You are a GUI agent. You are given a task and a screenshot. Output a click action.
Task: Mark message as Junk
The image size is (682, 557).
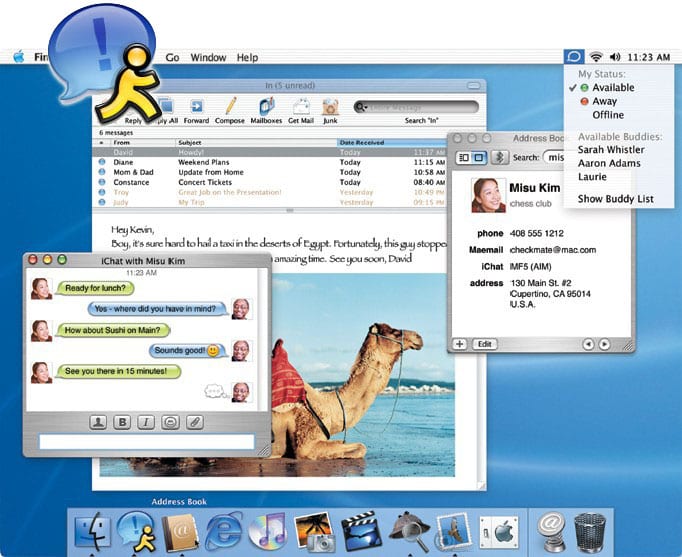[330, 111]
